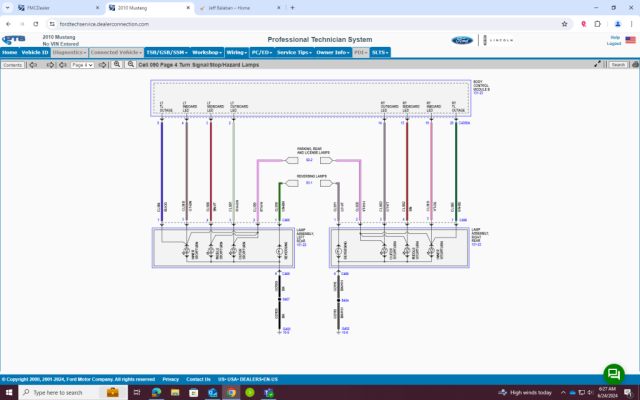The image size is (640, 400).
Task: Click the Contents button
Action: pyautogui.click(x=13, y=65)
